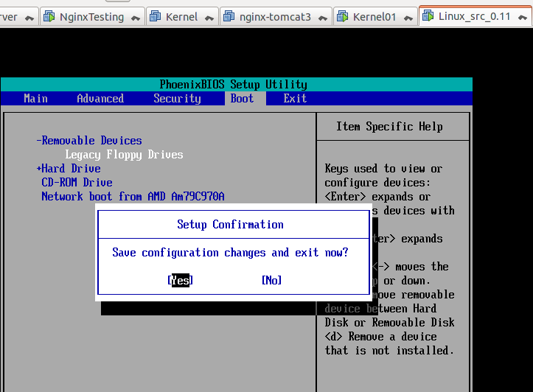This screenshot has height=392, width=533.
Task: Click close icon on Kernel01 tab
Action: point(408,18)
